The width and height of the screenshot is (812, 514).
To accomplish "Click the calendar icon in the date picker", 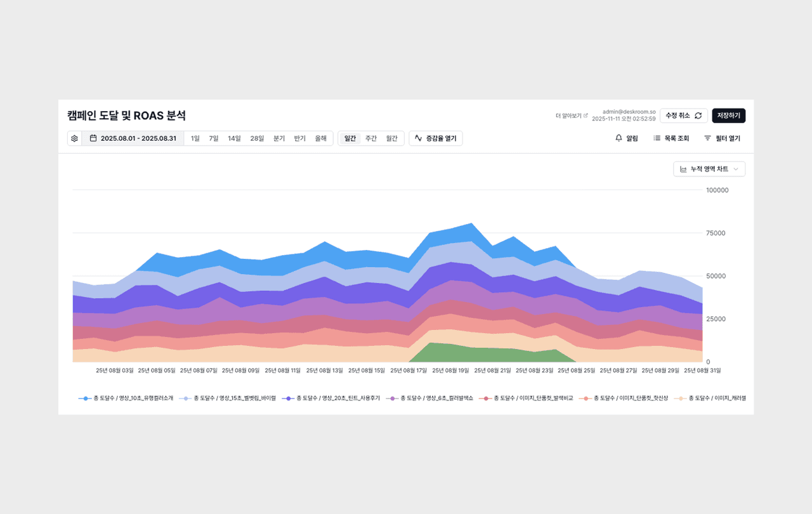I will click(x=93, y=138).
